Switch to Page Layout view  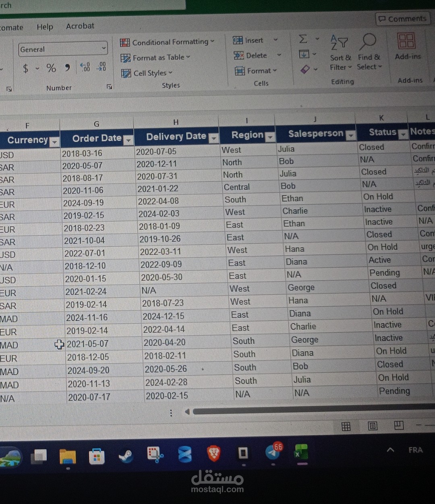[373, 426]
